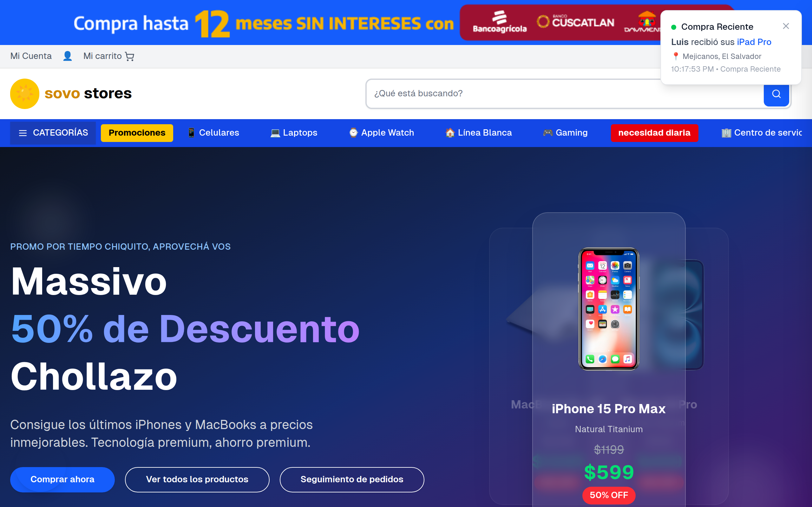Image resolution: width=812 pixels, height=507 pixels.
Task: Open the Laptops category
Action: pyautogui.click(x=294, y=133)
